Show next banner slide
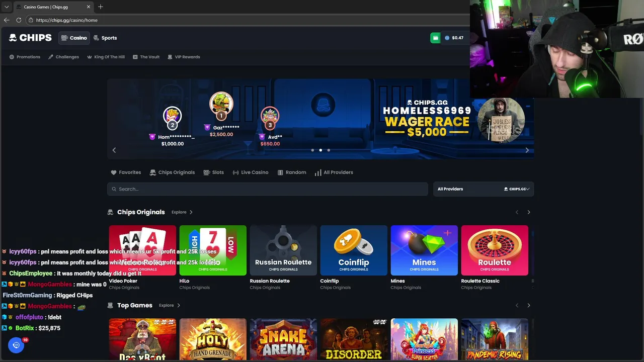The image size is (644, 362). [527, 150]
